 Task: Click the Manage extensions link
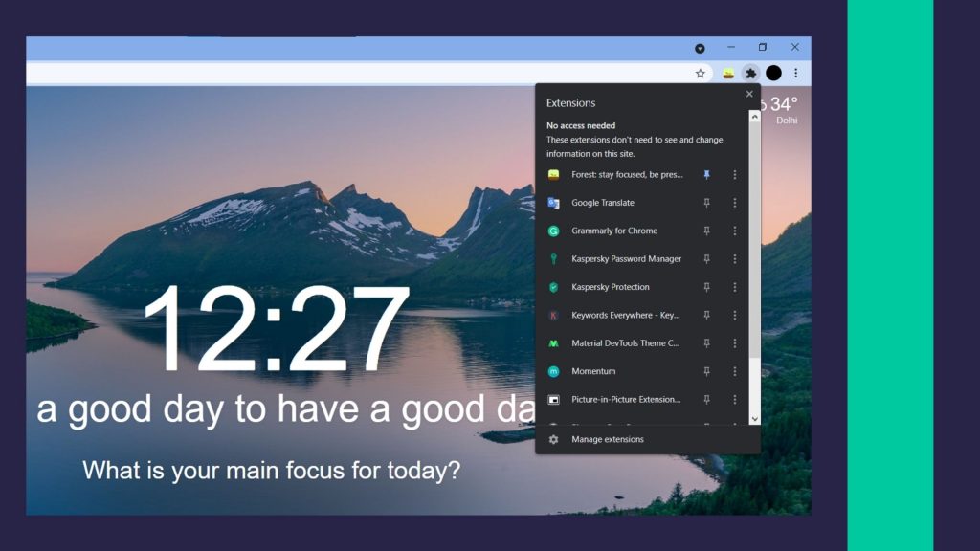pos(608,439)
